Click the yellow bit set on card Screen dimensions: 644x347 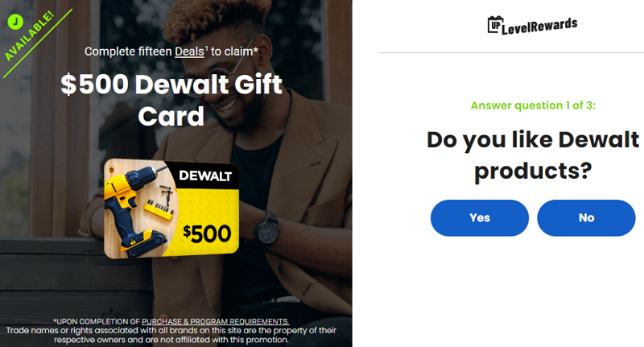click(159, 208)
